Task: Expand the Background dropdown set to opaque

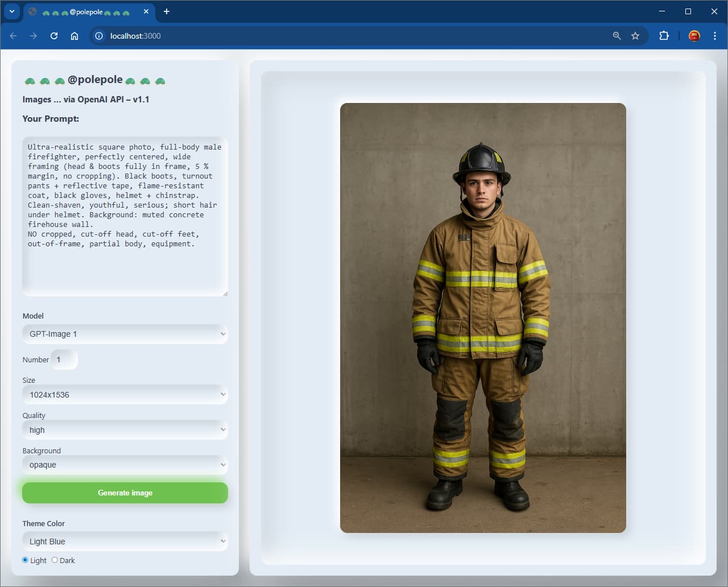Action: coord(125,465)
